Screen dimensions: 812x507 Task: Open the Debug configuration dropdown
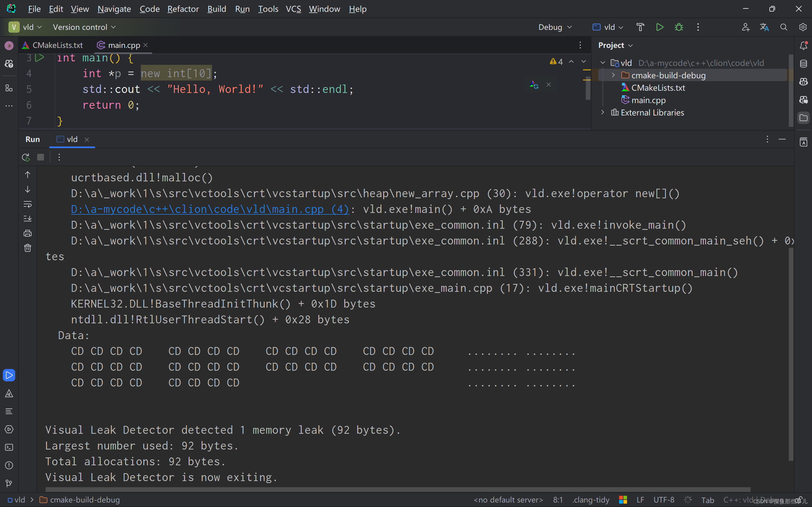555,27
